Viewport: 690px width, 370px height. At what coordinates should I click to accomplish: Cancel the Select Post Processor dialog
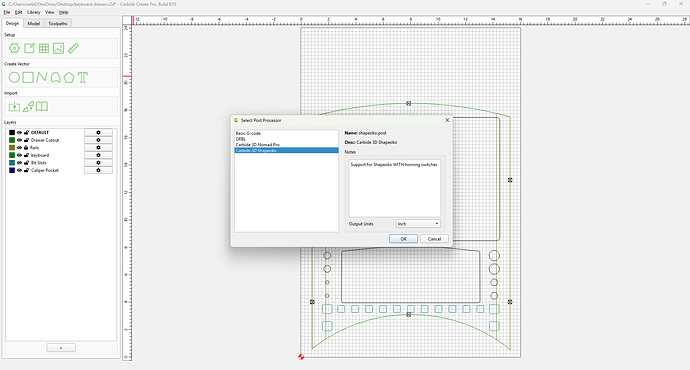click(x=434, y=239)
